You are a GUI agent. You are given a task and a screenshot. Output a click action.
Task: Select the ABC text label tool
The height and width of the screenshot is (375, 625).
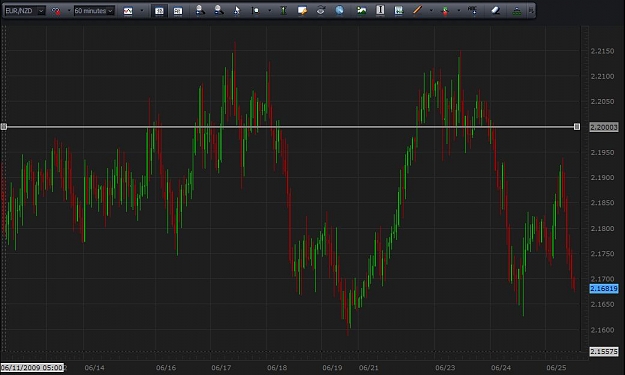pos(473,10)
